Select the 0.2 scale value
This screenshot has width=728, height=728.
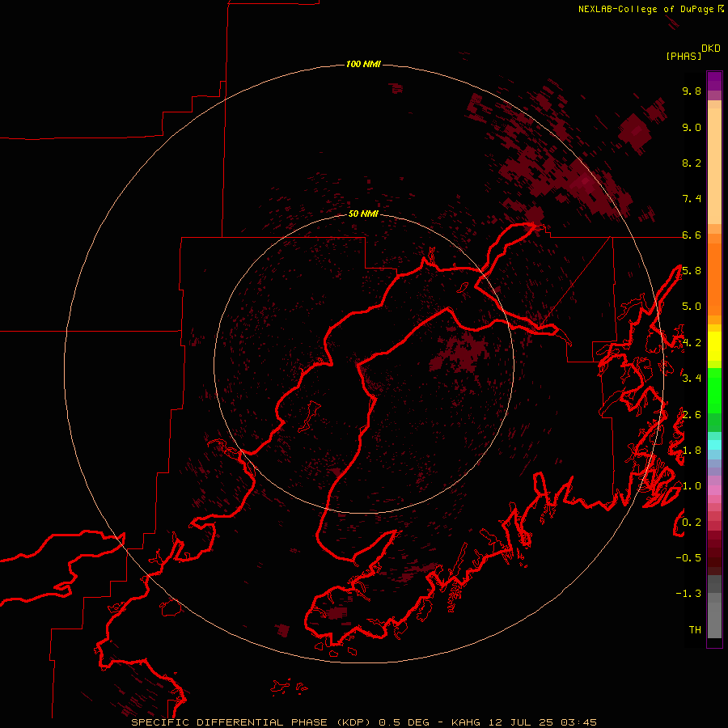692,523
